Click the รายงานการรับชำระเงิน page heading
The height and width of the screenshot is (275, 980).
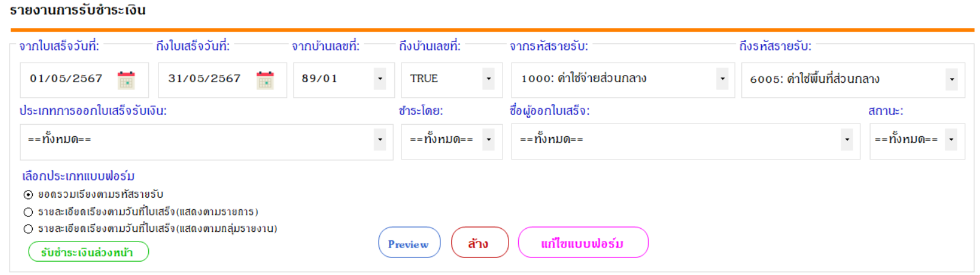(78, 10)
